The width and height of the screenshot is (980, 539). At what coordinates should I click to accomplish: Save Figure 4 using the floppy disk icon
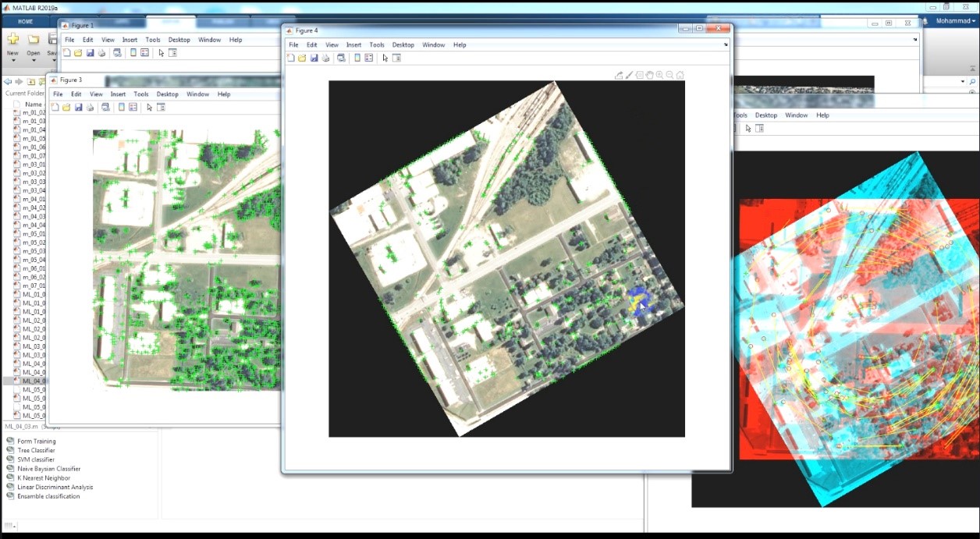click(x=314, y=58)
